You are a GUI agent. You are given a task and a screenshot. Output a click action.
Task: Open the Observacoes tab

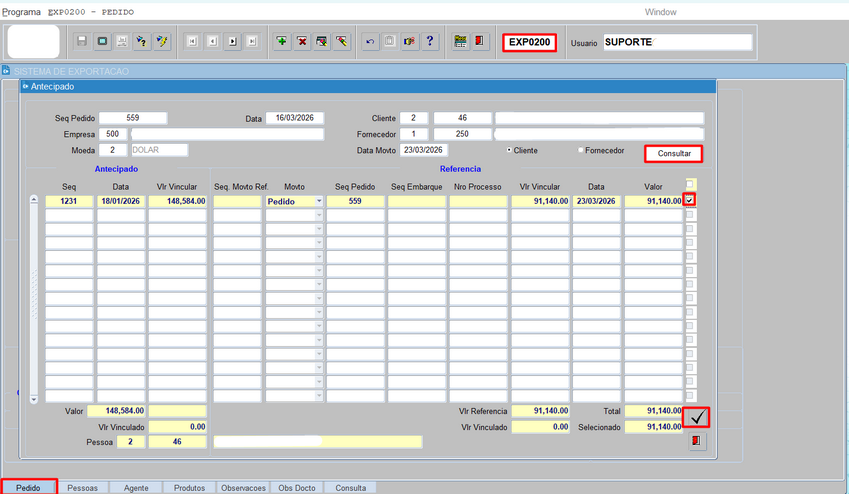point(244,487)
